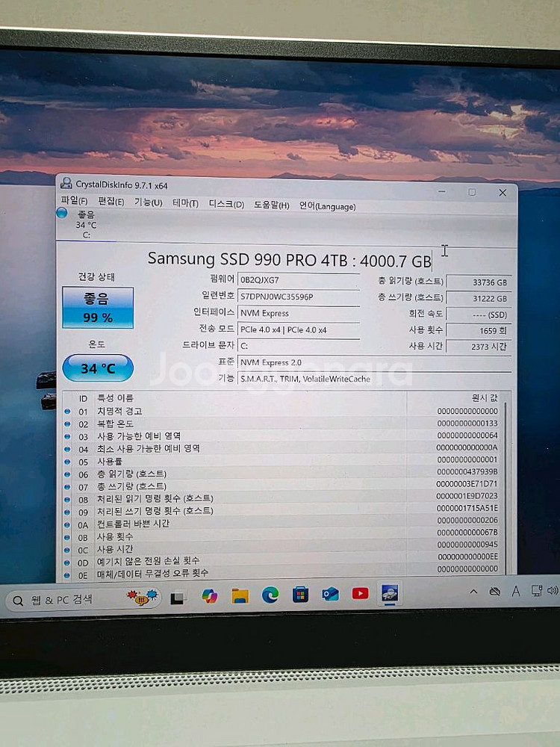Click the transfer mode PCIe 4.0 x4 field
Screen dimensions: 560x747
tap(299, 329)
